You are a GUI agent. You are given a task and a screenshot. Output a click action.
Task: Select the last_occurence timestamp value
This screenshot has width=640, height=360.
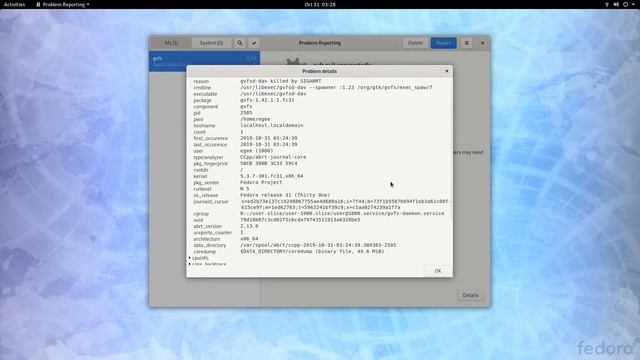(269, 144)
